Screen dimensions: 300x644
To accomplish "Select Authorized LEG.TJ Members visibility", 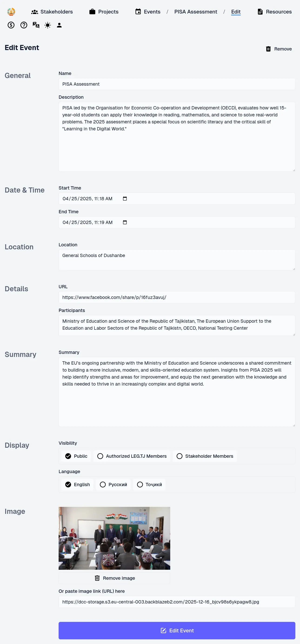I will (x=132, y=456).
